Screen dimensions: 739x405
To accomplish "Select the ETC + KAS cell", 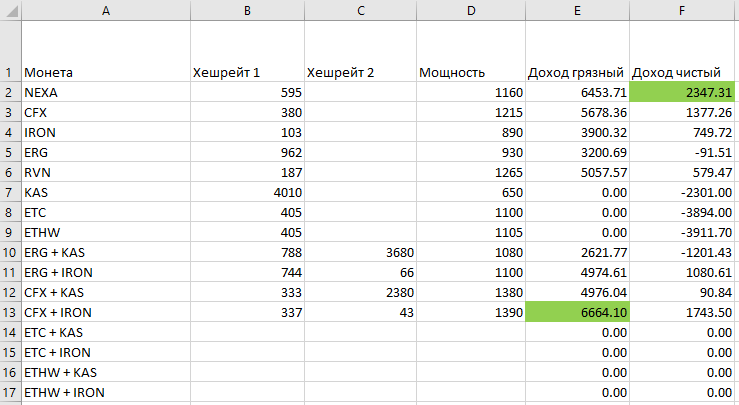I will pos(106,332).
